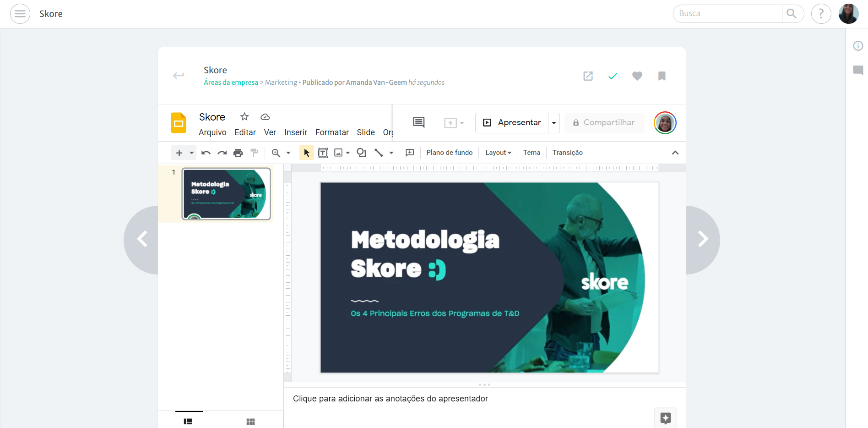Click the Busca search field
The image size is (868, 428).
[x=728, y=14]
